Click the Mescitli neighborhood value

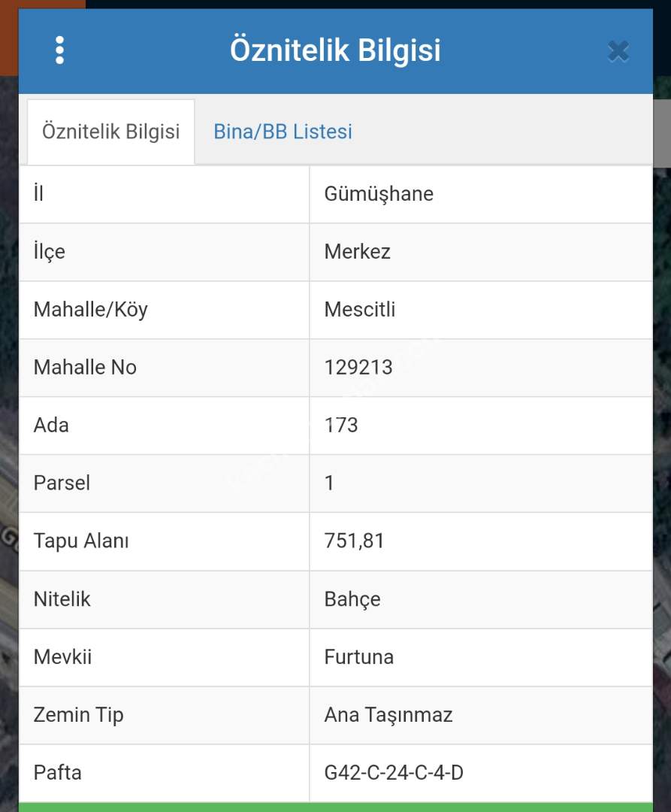point(359,309)
